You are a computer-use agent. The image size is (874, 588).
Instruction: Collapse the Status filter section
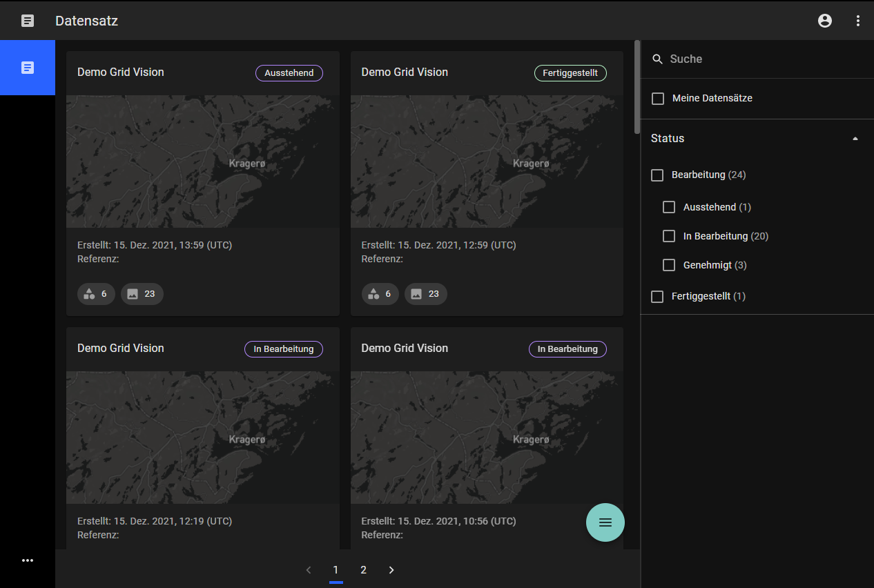pos(855,139)
